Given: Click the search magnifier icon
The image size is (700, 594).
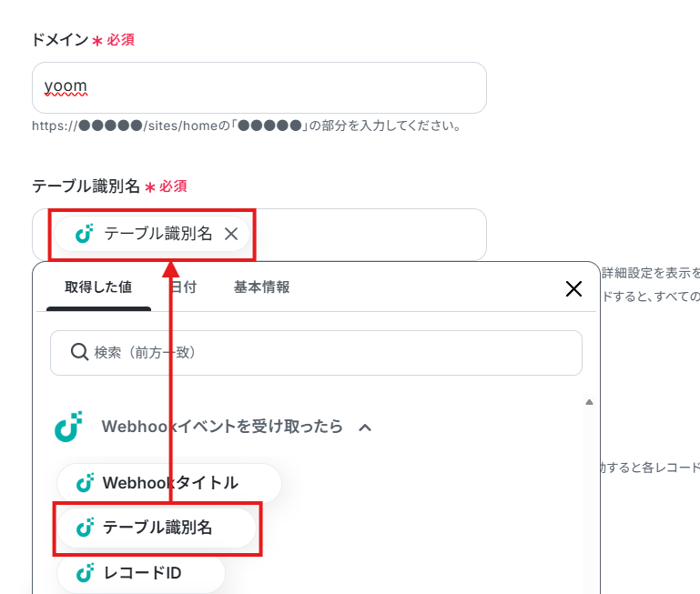Looking at the screenshot, I should [79, 352].
